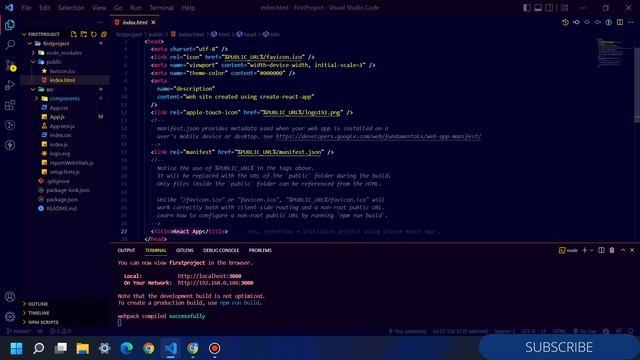The height and width of the screenshot is (360, 640).
Task: Open the network URL 192.168.0.104:3000 in terminal
Action: coord(215,283)
